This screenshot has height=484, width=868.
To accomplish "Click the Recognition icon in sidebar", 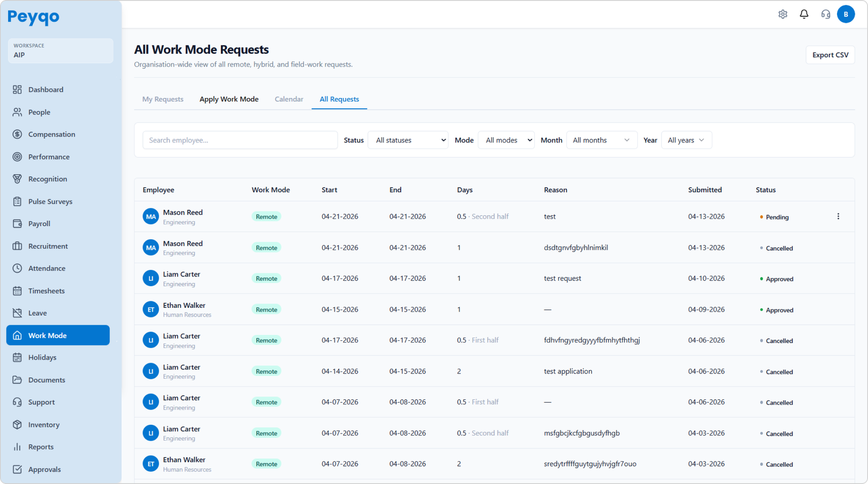I will (17, 179).
